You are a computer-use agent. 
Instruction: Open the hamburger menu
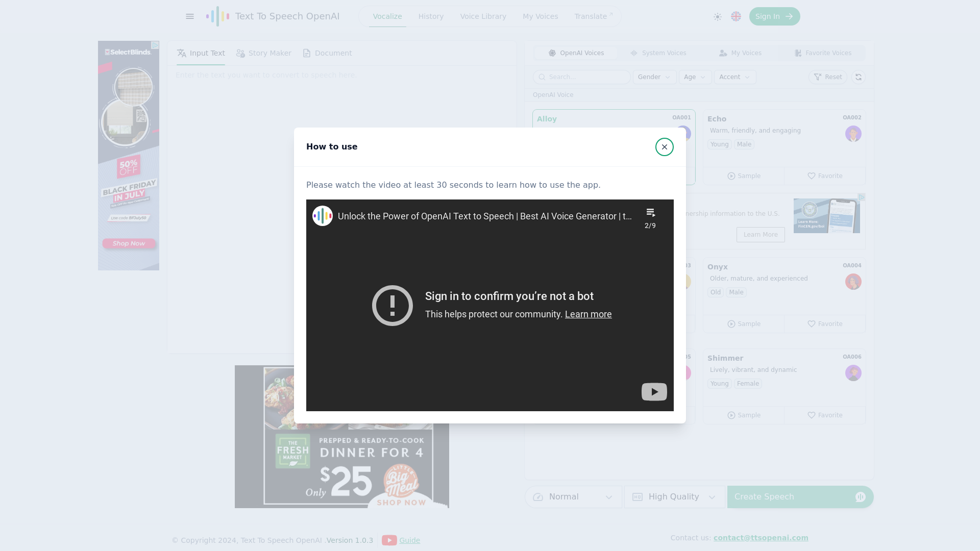[x=190, y=16]
